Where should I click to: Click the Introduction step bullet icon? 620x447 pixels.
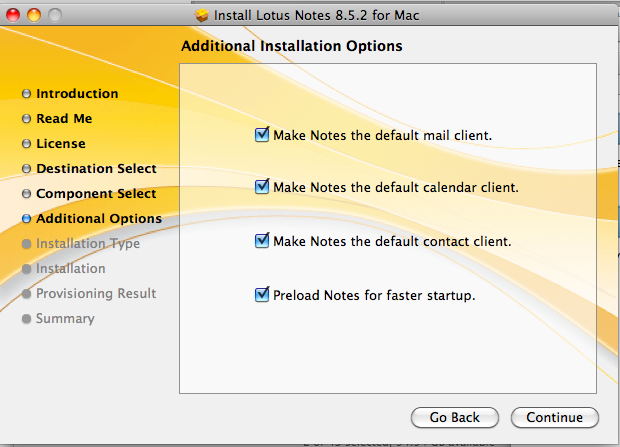[26, 94]
